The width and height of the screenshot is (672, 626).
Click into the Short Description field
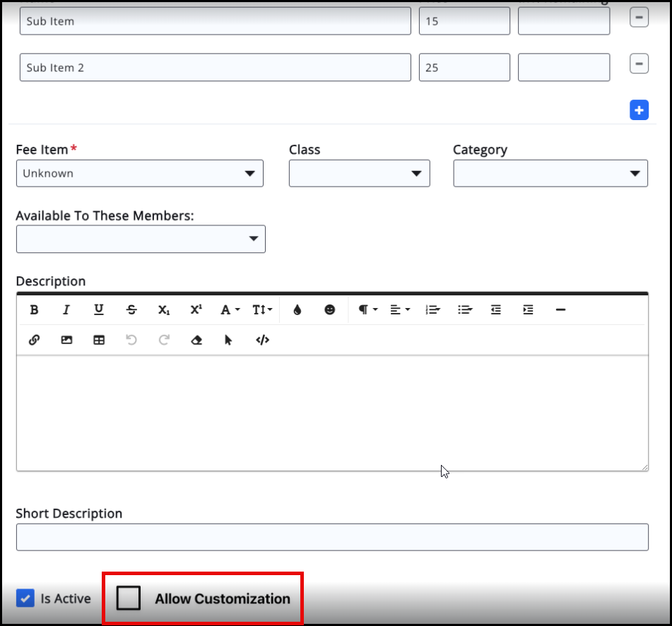[331, 537]
